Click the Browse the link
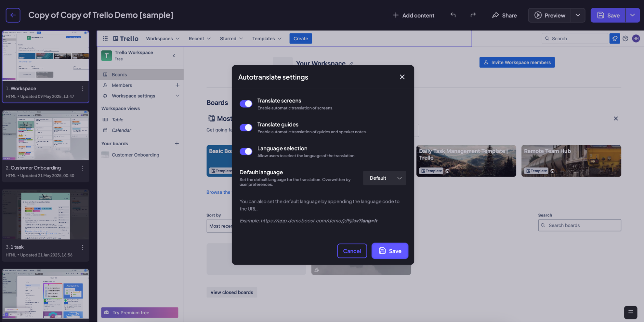 tap(218, 192)
